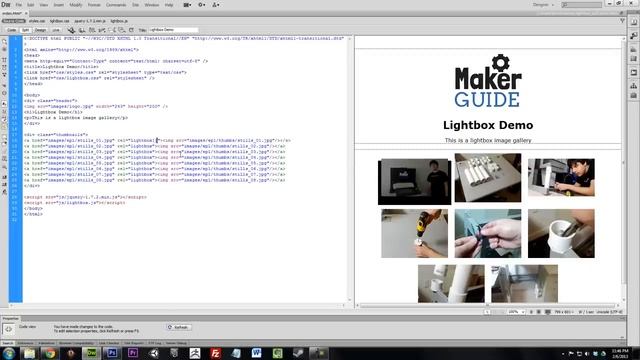Screen dimensions: 640x360
Task: Click the Properties panel tab
Action: point(10,318)
